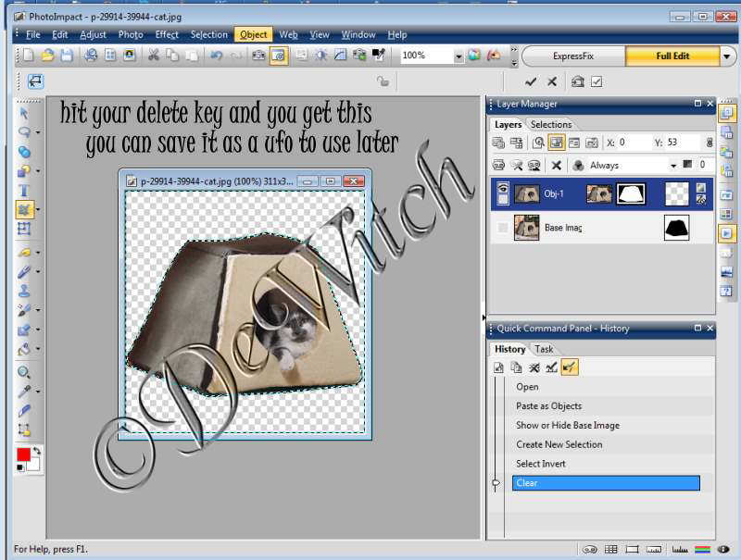Click the delete X icon in Layer Manager

(x=556, y=165)
